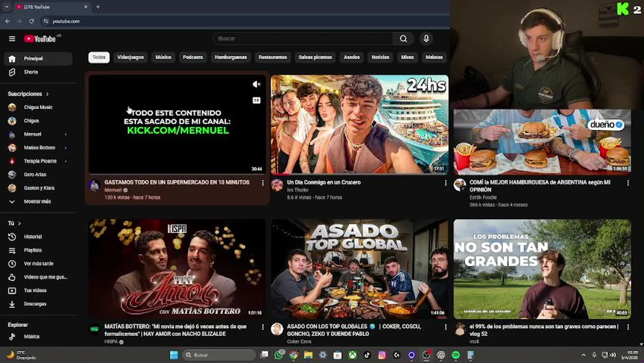
Task: Open Coker Extra channel avatar
Action: [277, 329]
